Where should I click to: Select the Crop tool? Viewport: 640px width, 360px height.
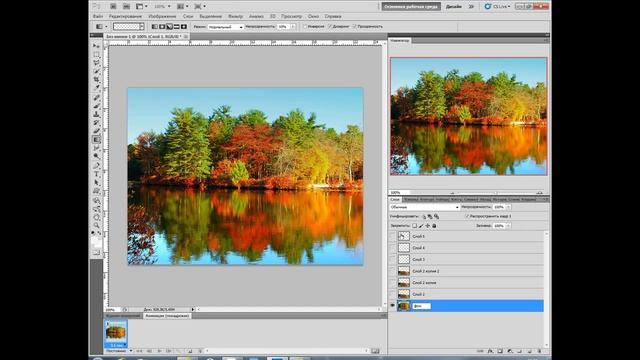(x=96, y=80)
